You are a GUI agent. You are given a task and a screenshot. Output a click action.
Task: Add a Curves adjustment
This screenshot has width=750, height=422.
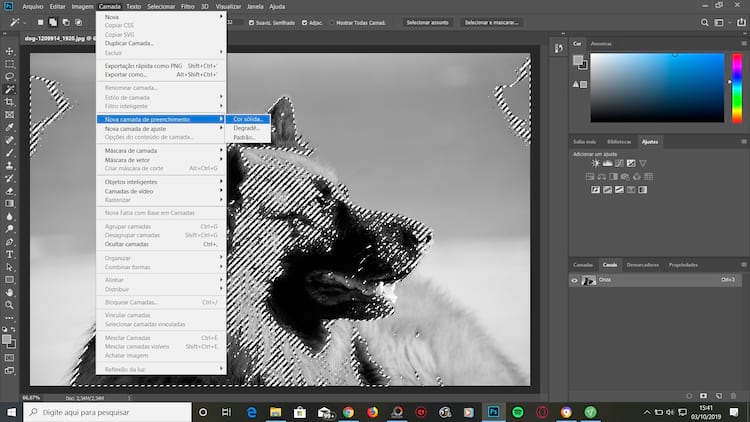pos(619,164)
